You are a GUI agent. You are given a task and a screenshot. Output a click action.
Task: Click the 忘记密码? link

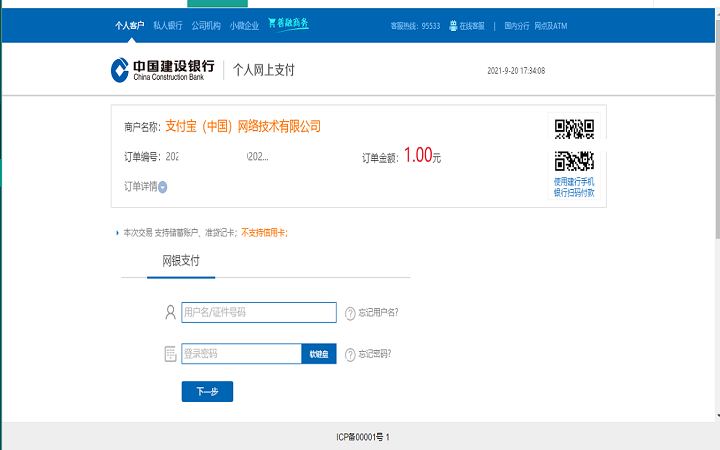375,354
